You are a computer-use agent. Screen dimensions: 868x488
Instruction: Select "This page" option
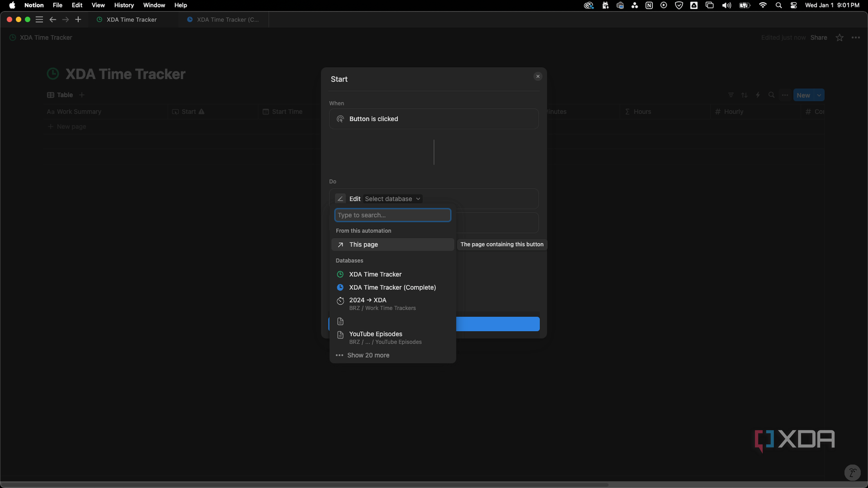(x=392, y=245)
